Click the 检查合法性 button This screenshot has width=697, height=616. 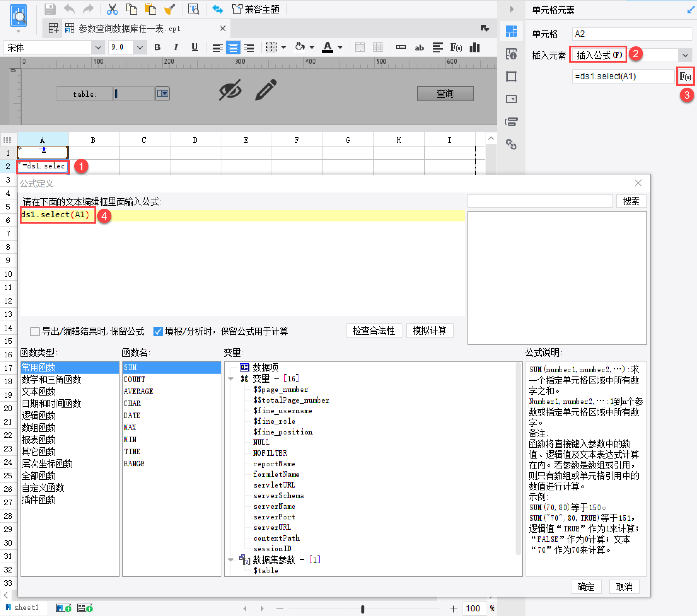point(373,331)
